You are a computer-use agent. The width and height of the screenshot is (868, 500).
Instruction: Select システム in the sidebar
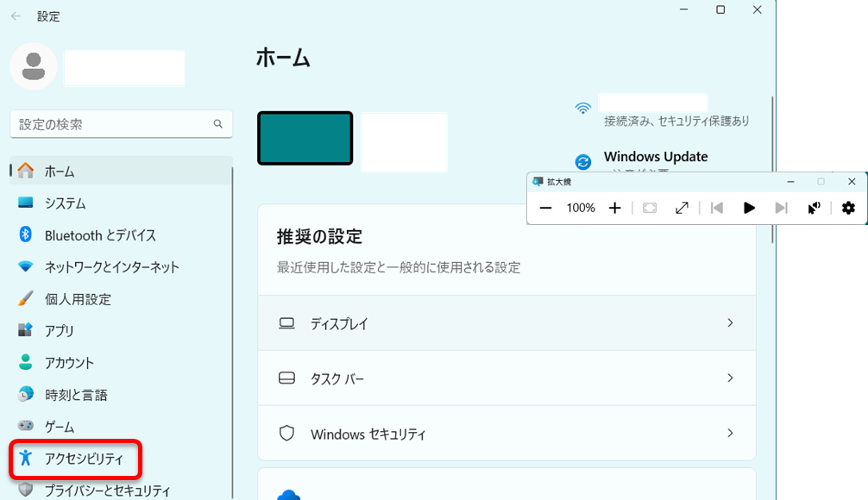tap(65, 203)
